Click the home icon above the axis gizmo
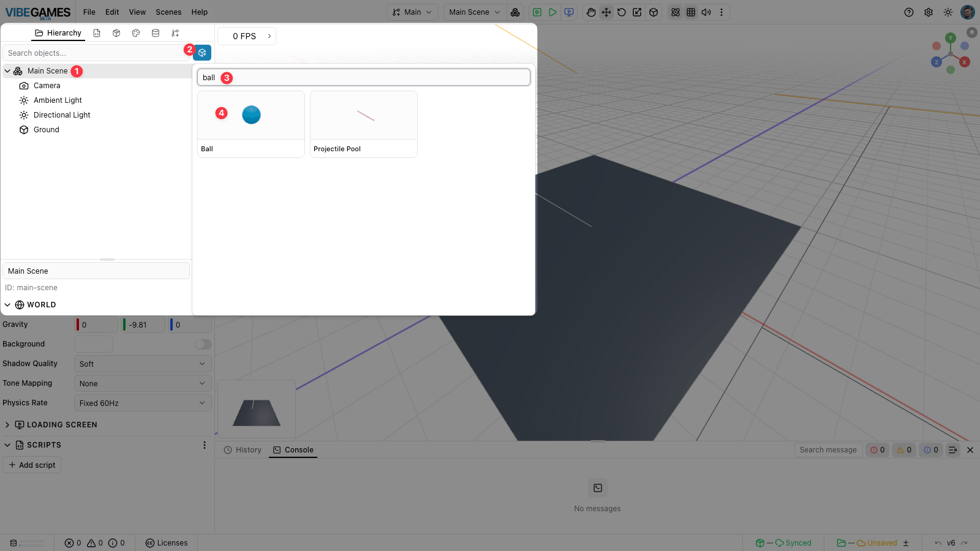This screenshot has width=980, height=551. tap(971, 32)
